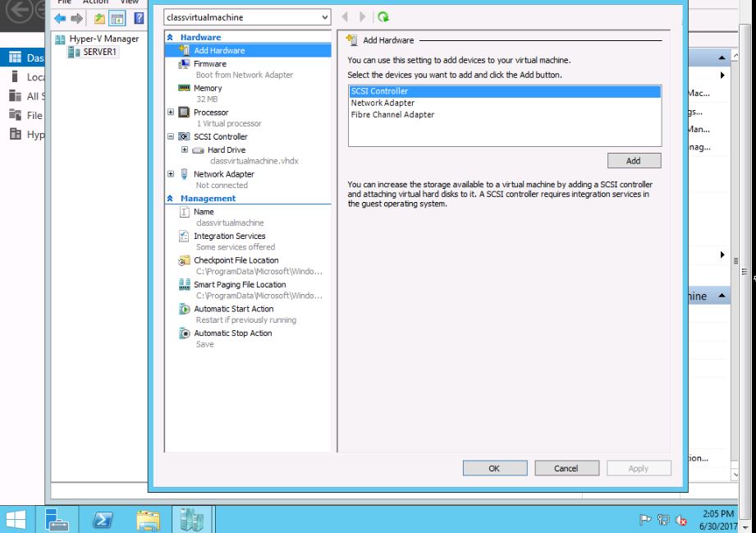The height and width of the screenshot is (533, 756).
Task: Open the Memory settings
Action: (208, 88)
